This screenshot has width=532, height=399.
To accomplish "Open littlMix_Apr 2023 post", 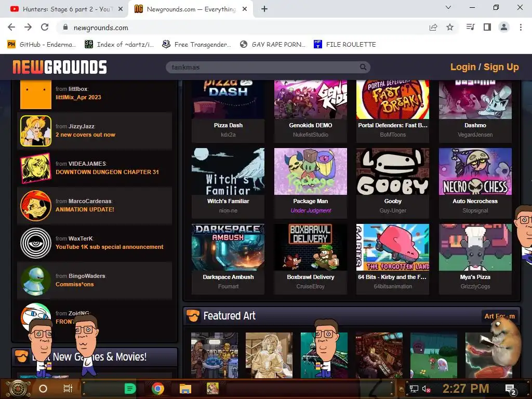I will (x=78, y=97).
